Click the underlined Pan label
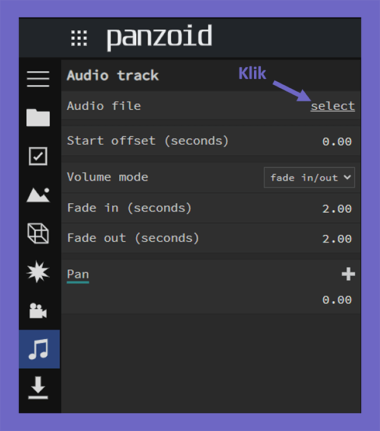 (x=78, y=275)
